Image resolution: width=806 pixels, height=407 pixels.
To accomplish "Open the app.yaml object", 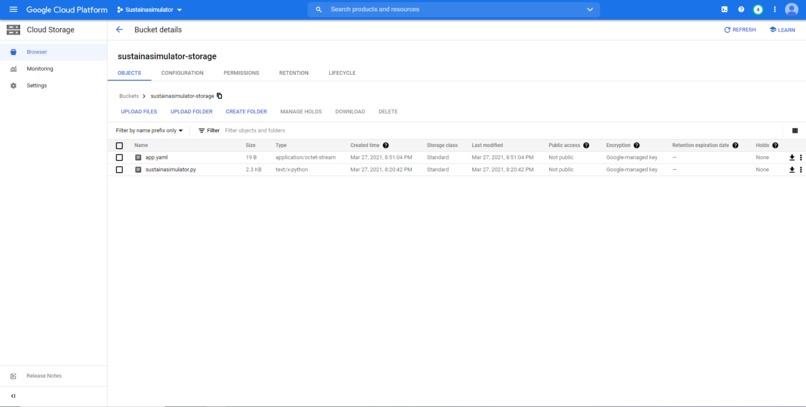I will (156, 157).
